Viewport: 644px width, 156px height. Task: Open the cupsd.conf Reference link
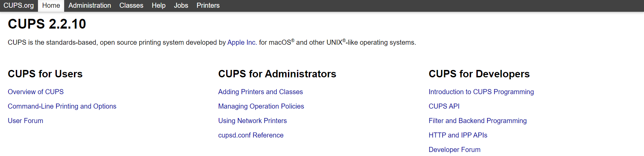(251, 135)
